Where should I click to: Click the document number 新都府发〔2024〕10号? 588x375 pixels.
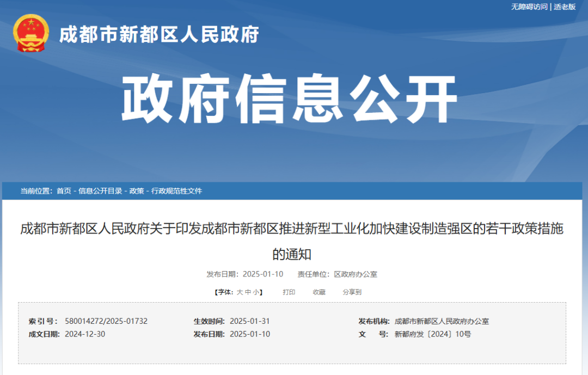(x=433, y=334)
